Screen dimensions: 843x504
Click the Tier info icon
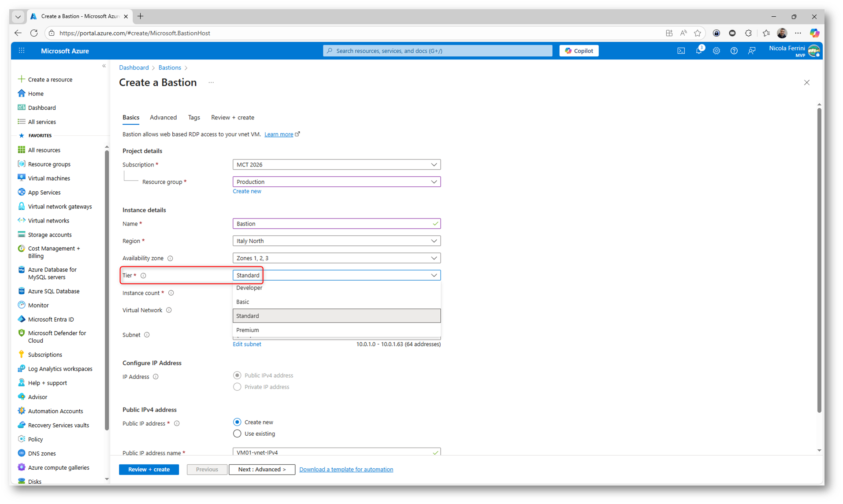[143, 276]
